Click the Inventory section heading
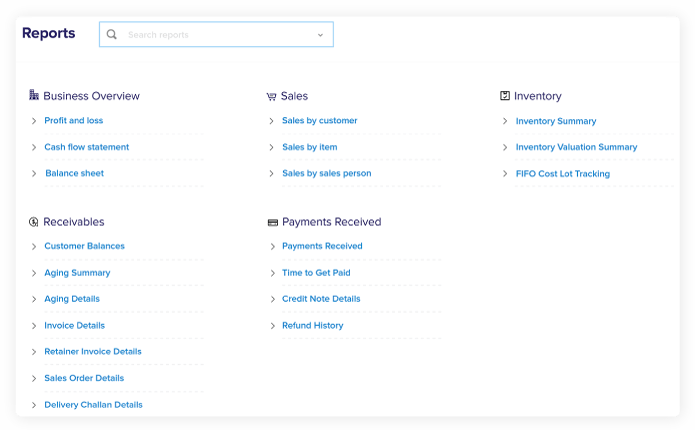This screenshot has width=695, height=430. point(538,96)
